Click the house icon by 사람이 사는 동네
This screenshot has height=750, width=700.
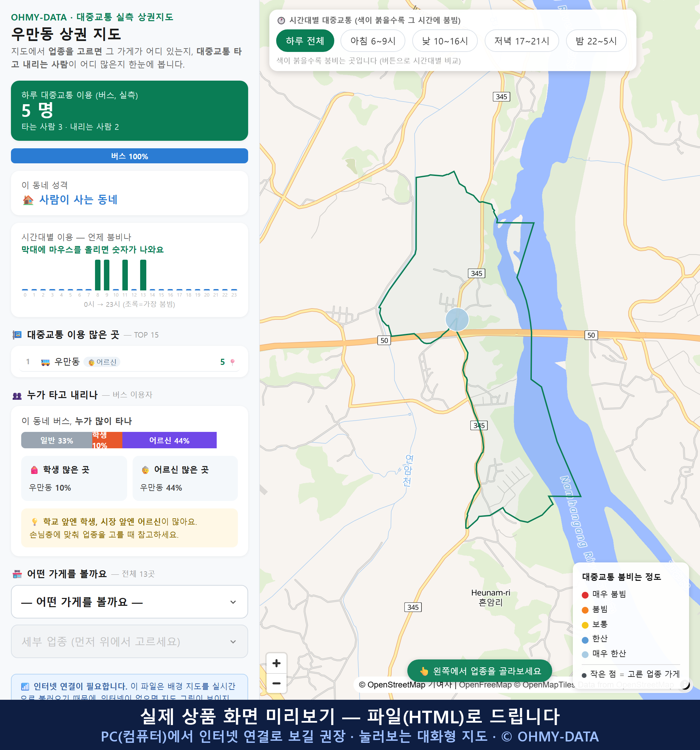28,200
